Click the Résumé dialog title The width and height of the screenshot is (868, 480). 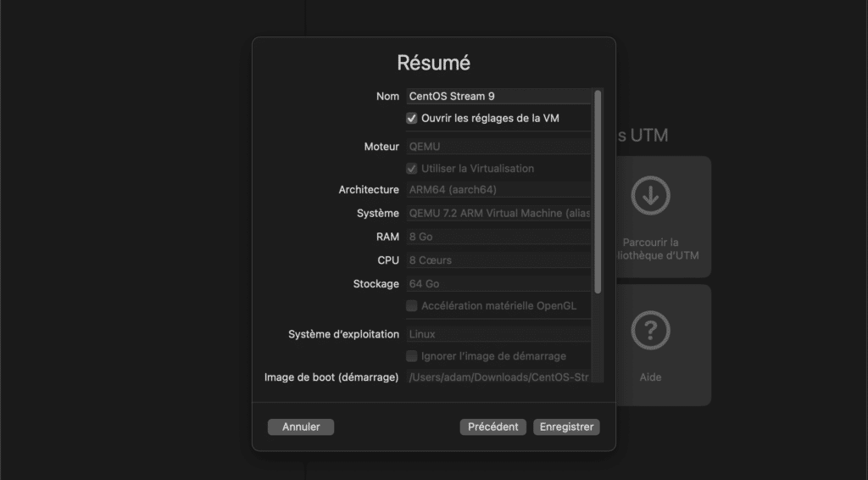click(x=433, y=63)
